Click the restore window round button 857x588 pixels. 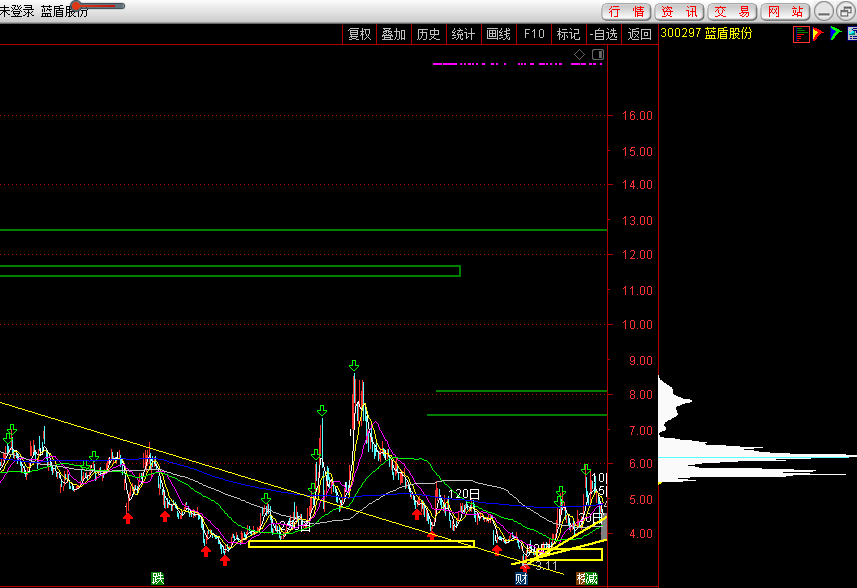(846, 11)
